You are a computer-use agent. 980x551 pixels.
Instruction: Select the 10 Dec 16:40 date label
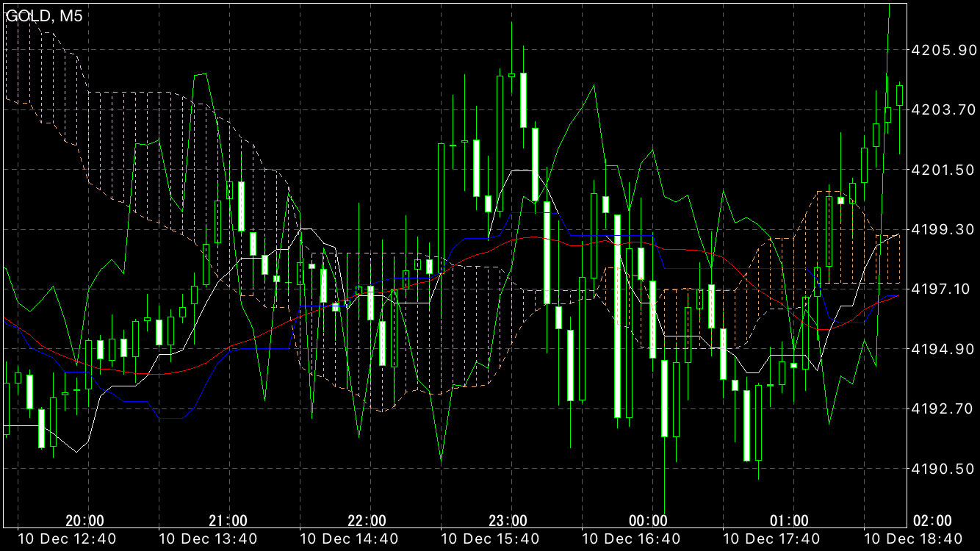pyautogui.click(x=630, y=539)
